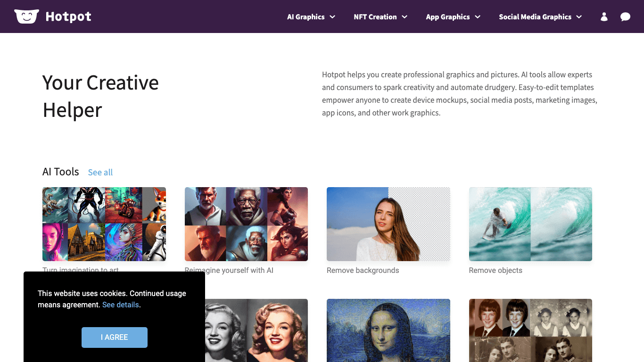The height and width of the screenshot is (362, 644).
Task: Open the Reimagine yourself portraits thumbnail
Action: (x=246, y=224)
